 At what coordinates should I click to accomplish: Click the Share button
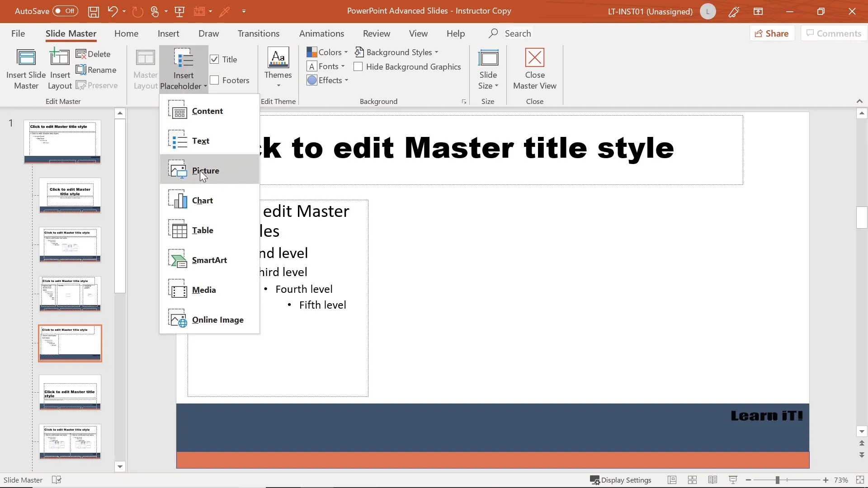pyautogui.click(x=772, y=33)
